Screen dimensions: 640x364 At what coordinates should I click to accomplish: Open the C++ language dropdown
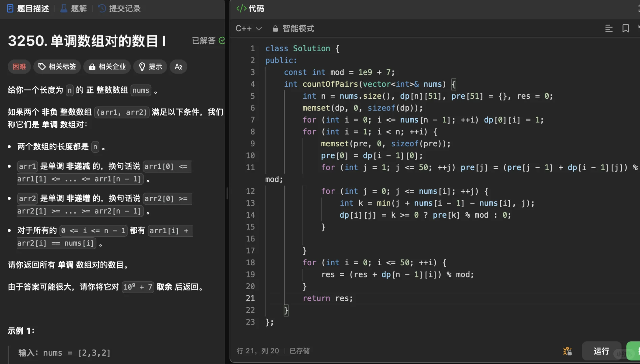tap(248, 29)
